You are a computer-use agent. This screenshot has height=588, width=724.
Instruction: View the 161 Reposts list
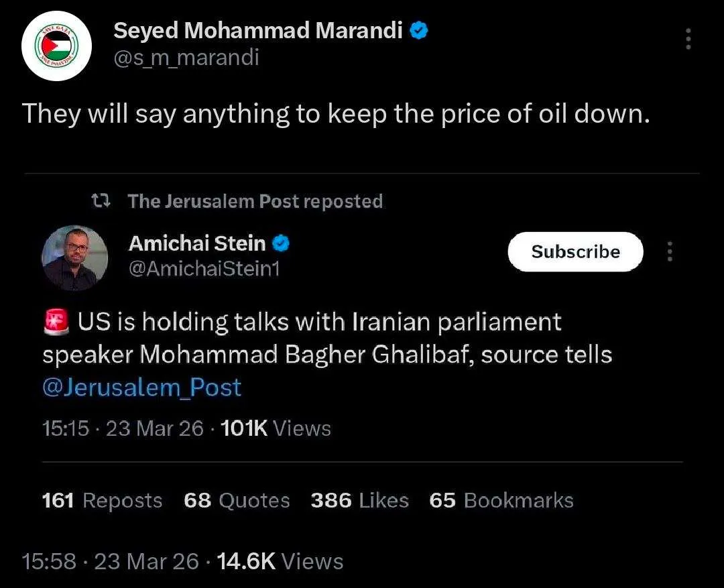tap(102, 500)
